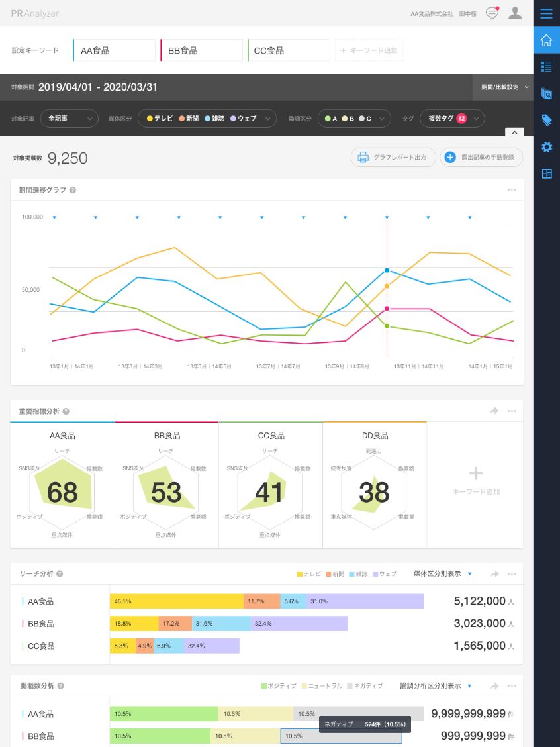Toggle the ウェブ legend in リーチ分析

click(x=384, y=573)
